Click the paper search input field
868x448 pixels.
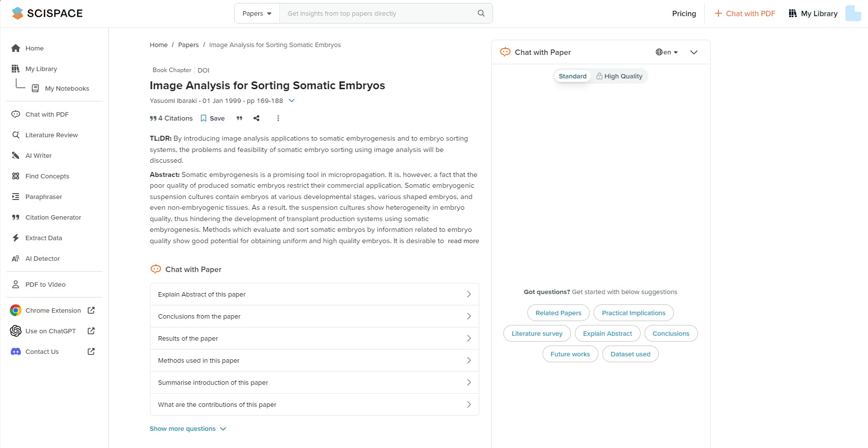pos(377,13)
